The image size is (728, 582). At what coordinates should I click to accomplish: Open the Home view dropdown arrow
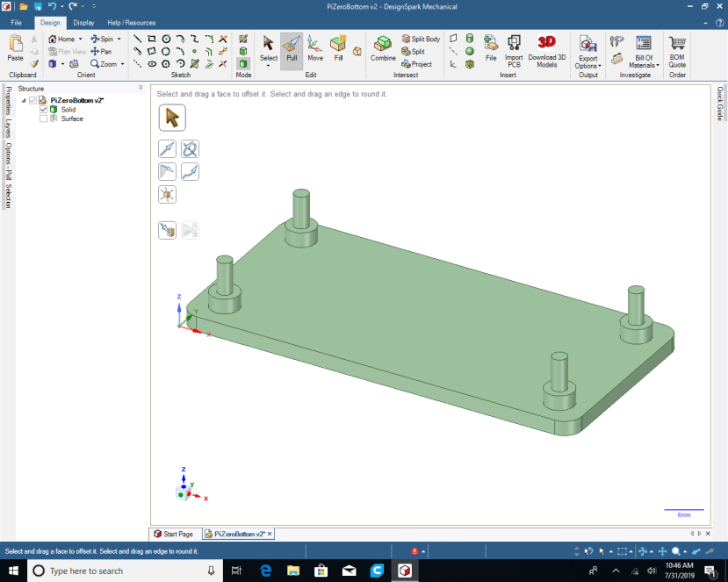click(x=80, y=39)
